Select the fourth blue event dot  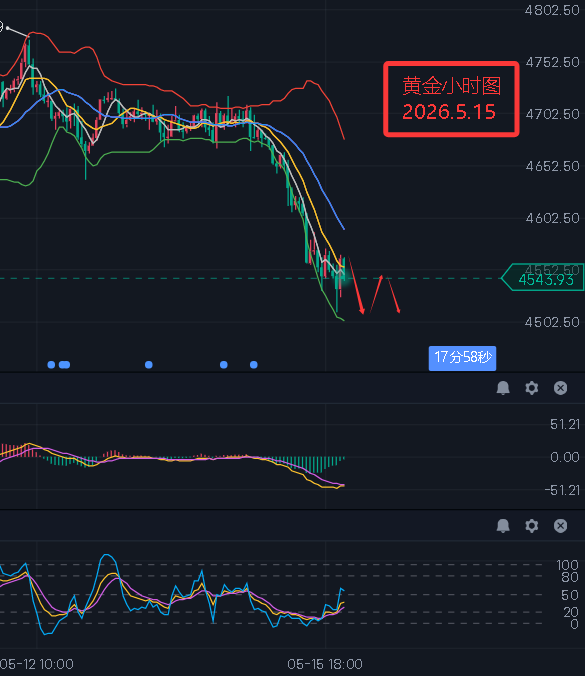coord(224,365)
